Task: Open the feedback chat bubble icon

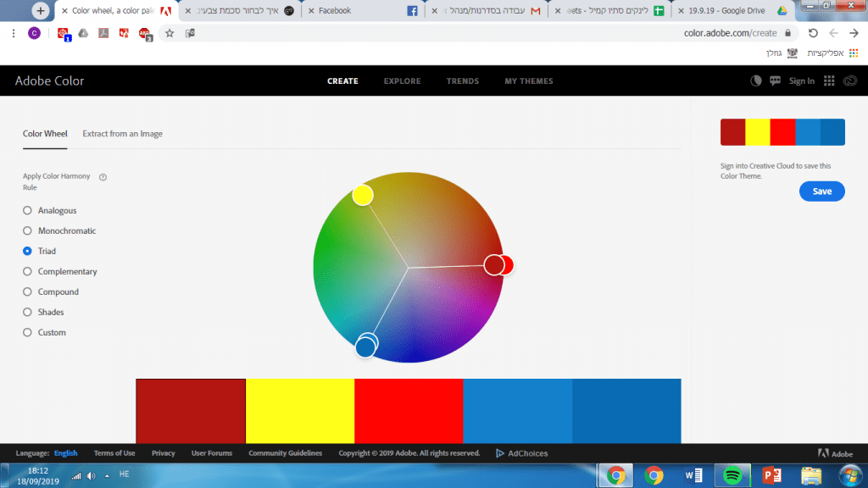Action: (775, 80)
